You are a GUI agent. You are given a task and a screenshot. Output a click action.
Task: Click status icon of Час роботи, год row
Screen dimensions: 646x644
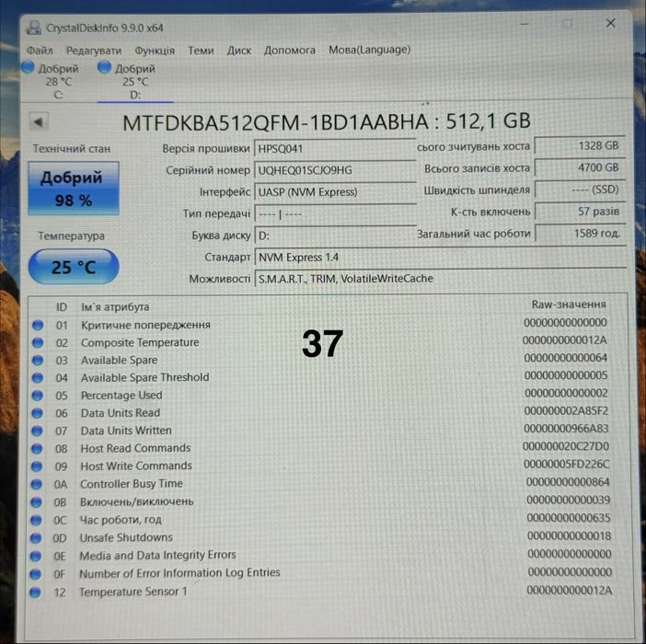(36, 520)
